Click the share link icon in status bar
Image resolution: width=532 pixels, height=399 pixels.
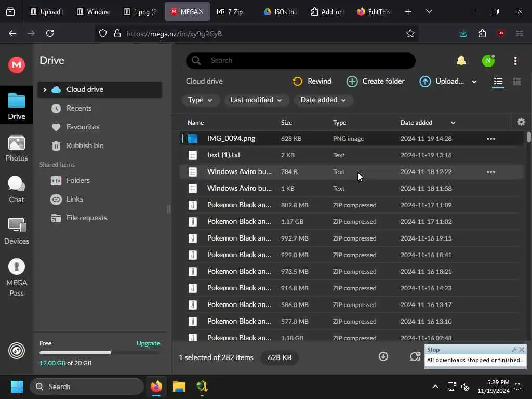415,356
